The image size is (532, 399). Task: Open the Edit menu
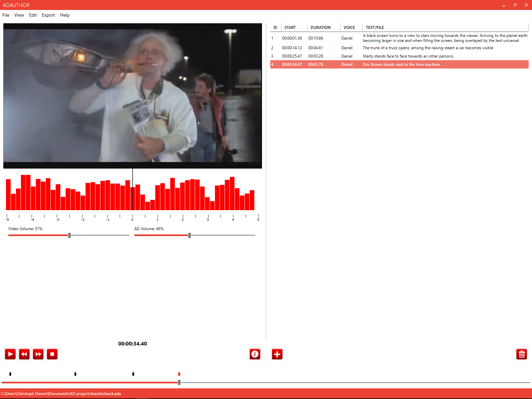pyautogui.click(x=33, y=15)
